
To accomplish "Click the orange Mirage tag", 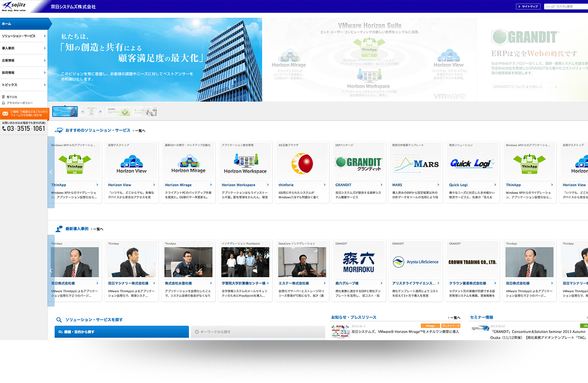I will tap(430, 326).
